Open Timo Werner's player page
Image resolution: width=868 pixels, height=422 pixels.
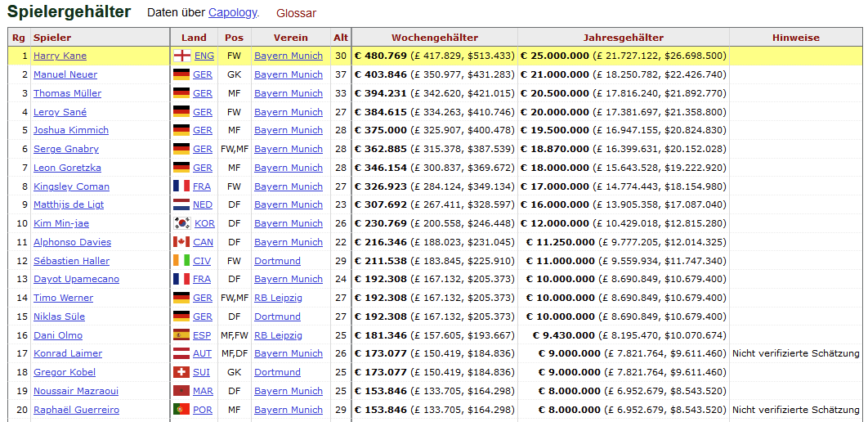tap(63, 298)
